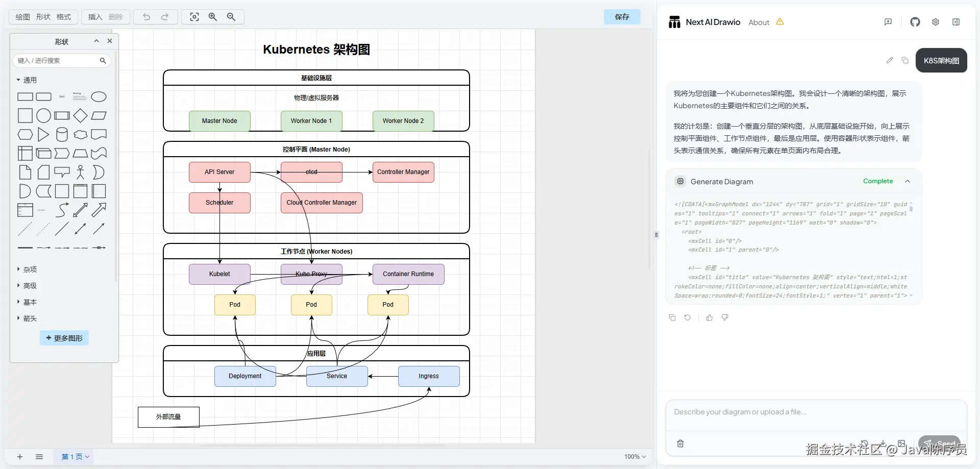980x469 pixels.
Task: Close the 形状 panel
Action: 110,41
